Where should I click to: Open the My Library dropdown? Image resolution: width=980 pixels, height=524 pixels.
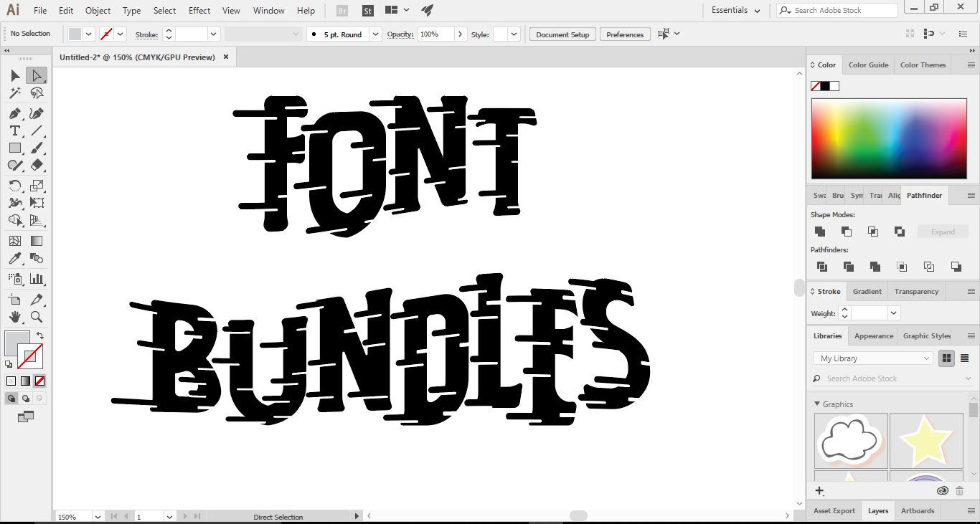(873, 358)
